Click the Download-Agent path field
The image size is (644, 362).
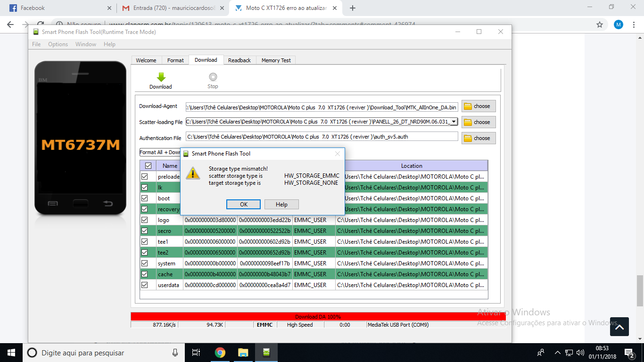[x=322, y=107]
